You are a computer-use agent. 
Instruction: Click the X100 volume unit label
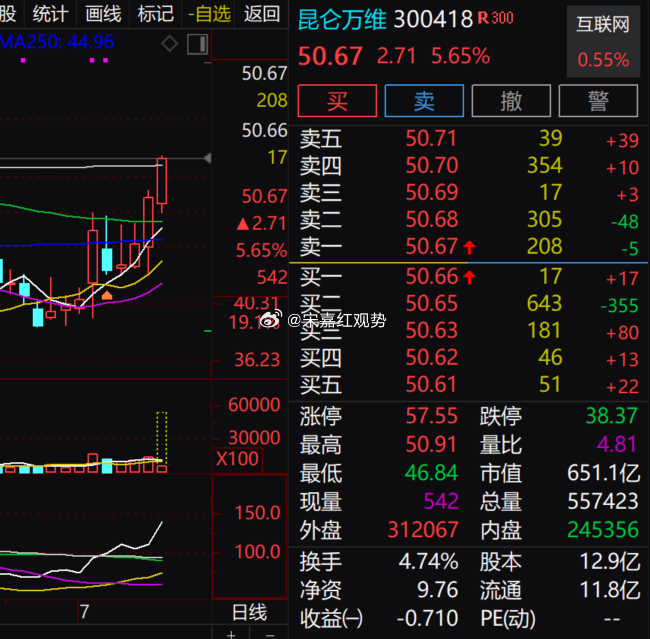[x=237, y=459]
